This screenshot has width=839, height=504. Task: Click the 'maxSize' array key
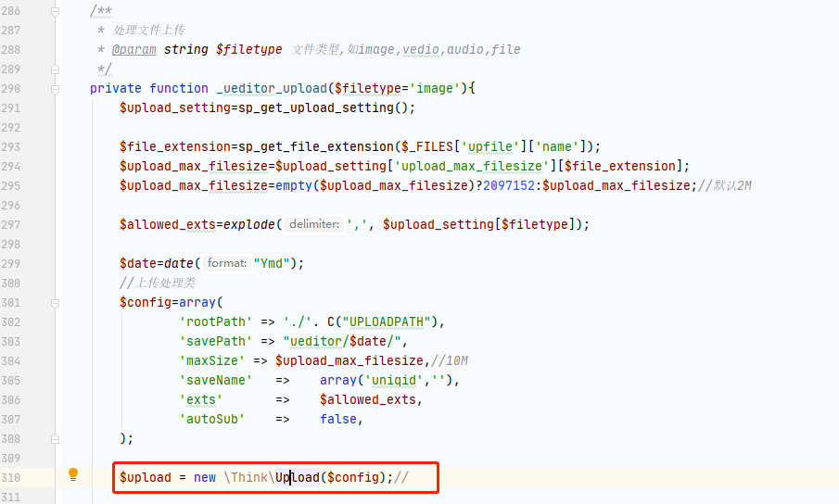(212, 360)
